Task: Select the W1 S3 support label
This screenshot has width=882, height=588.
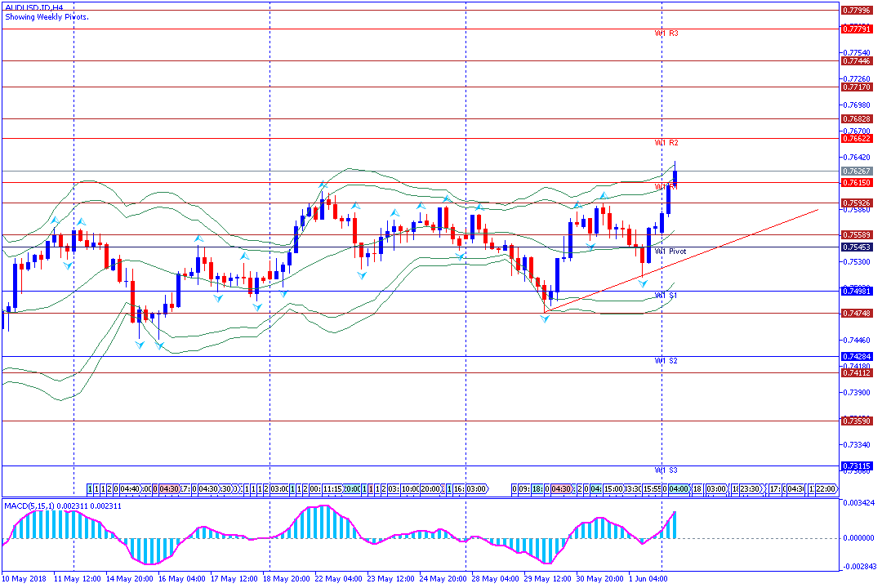Action: [x=666, y=470]
